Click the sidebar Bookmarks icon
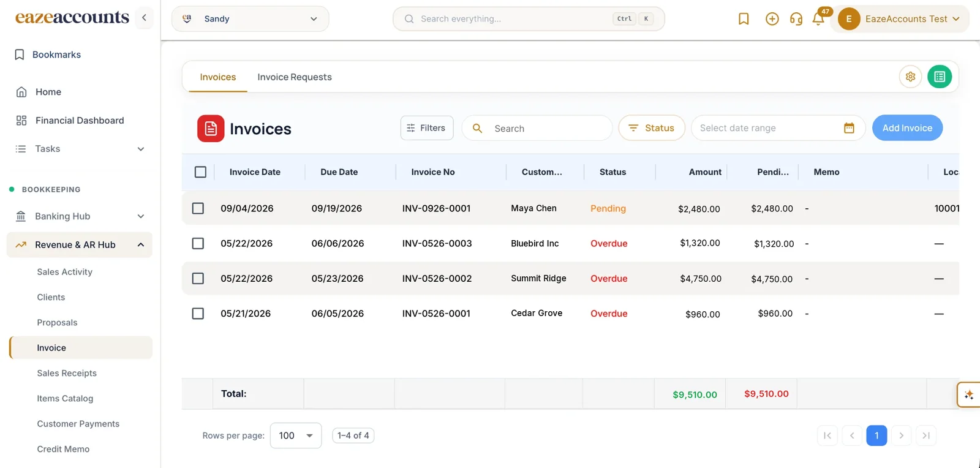The image size is (980, 468). click(20, 55)
